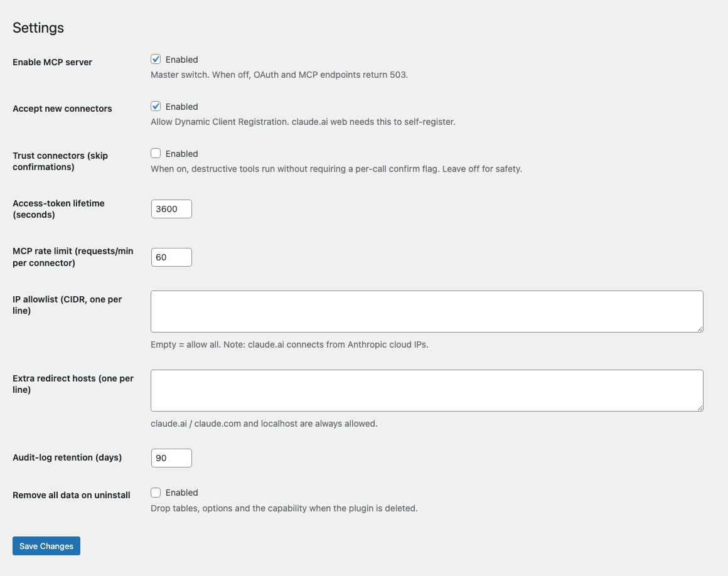Click the Enable MCP server label

53,62
